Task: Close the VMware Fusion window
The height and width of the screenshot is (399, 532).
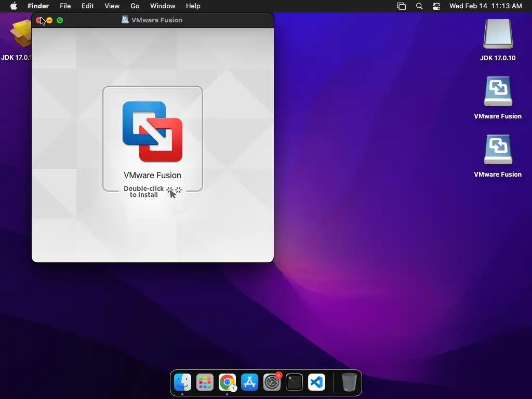Action: pyautogui.click(x=38, y=20)
